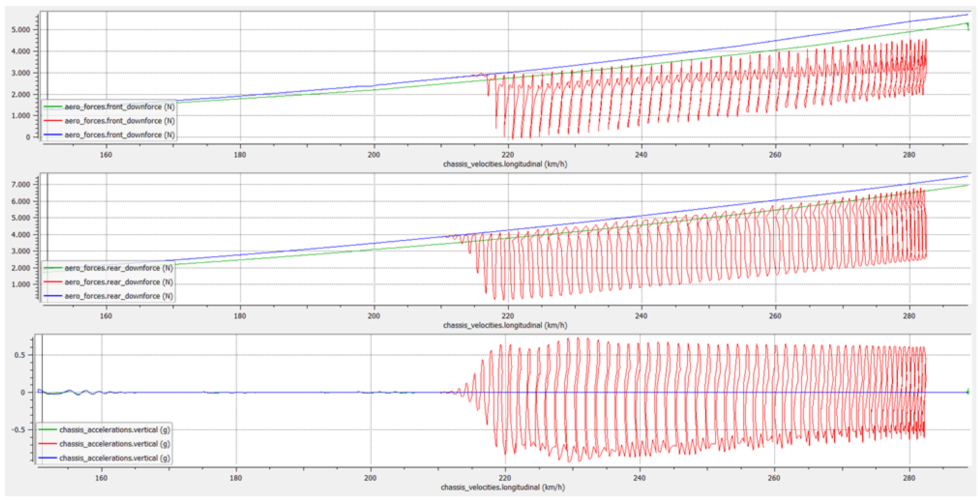Click the 0.5 y-axis tick in acceleration plot

tap(20, 355)
